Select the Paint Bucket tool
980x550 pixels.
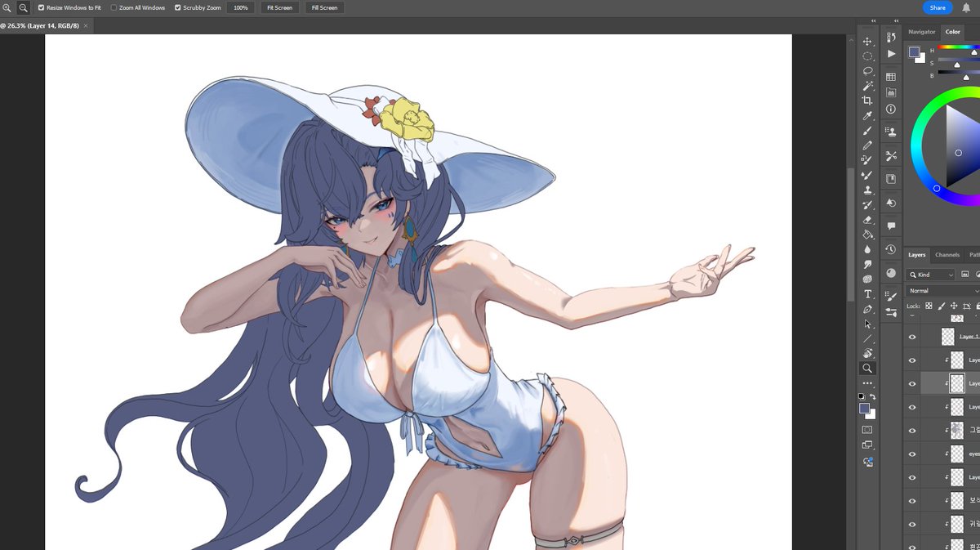pos(867,235)
